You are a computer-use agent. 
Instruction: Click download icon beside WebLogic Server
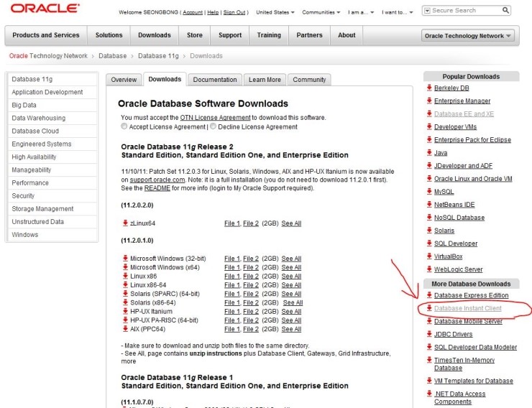(x=429, y=269)
